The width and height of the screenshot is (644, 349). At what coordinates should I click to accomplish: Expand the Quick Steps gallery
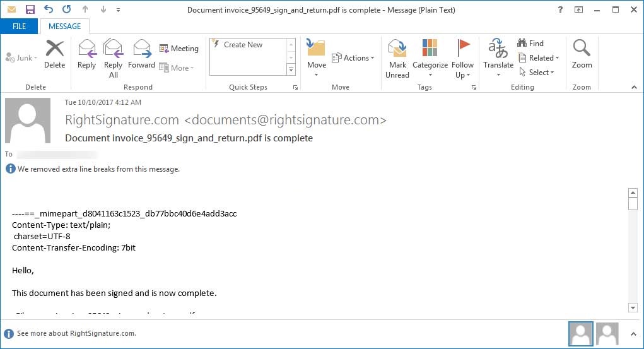point(291,70)
